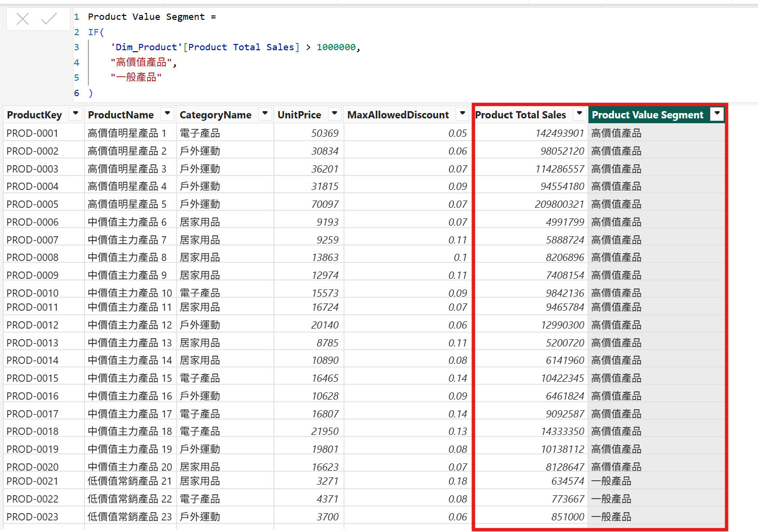Click category 居家用品 in PROD-0007 row
The width and height of the screenshot is (758, 532).
click(200, 240)
